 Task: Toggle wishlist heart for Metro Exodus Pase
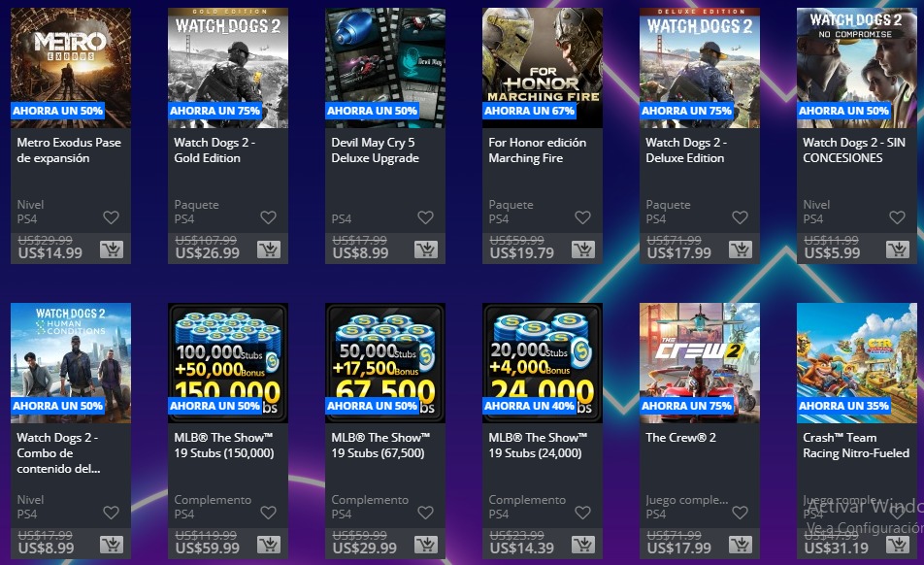click(112, 217)
